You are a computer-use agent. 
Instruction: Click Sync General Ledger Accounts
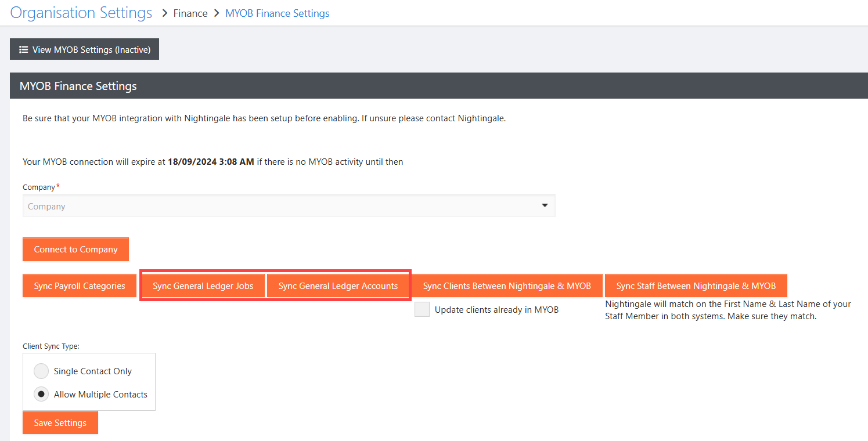(338, 286)
